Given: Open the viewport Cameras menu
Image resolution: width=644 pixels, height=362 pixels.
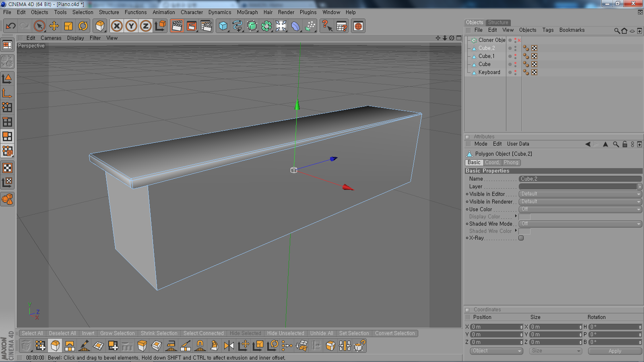Looking at the screenshot, I should [x=51, y=38].
